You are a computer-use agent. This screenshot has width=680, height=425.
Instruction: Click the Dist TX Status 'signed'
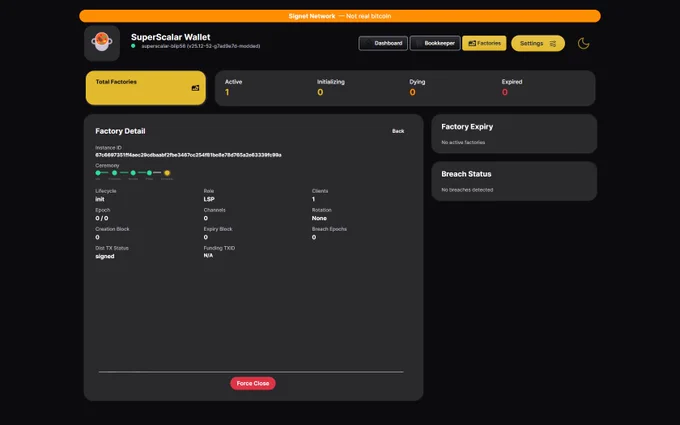click(x=105, y=256)
